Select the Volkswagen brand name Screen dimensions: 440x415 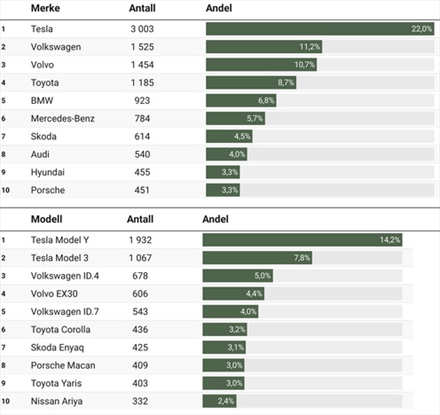tap(56, 47)
